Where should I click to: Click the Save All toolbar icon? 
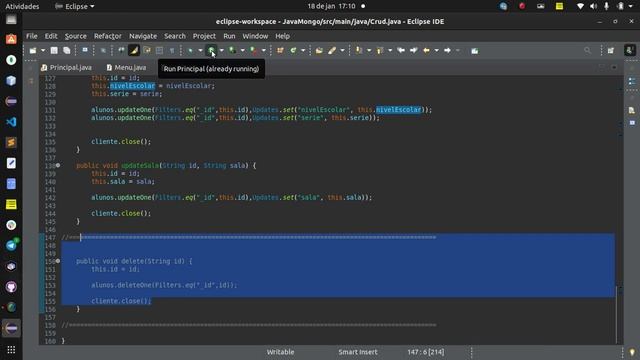click(67, 51)
